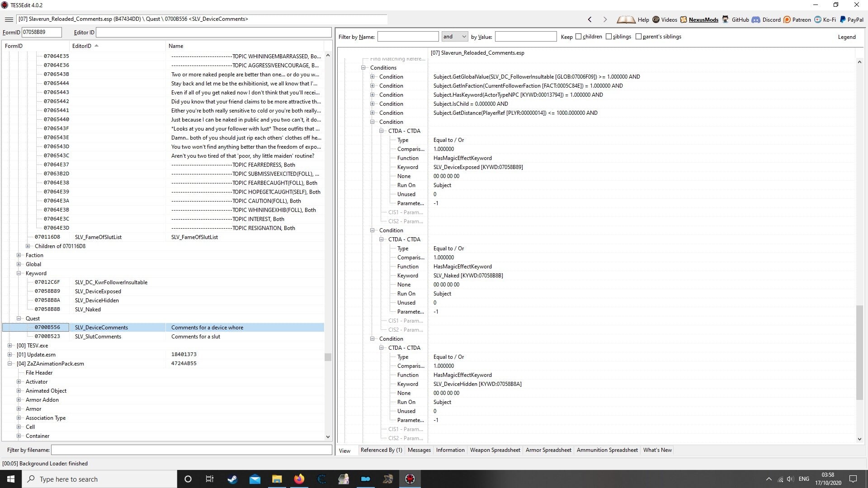Sort by Name column header
868x488 pixels.
coord(245,46)
